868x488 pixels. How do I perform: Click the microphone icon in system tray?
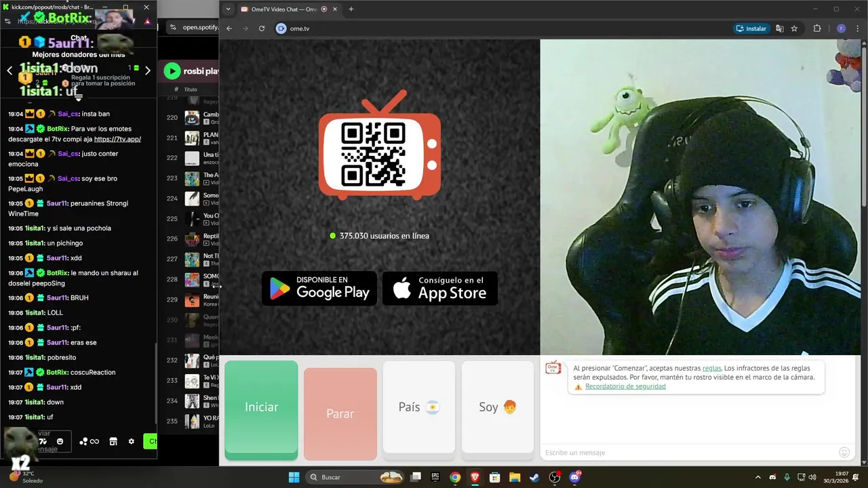[787, 477]
